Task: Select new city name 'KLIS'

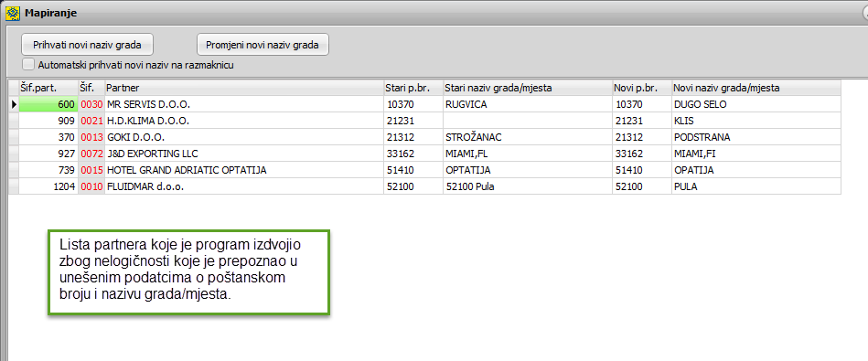Action: click(756, 121)
